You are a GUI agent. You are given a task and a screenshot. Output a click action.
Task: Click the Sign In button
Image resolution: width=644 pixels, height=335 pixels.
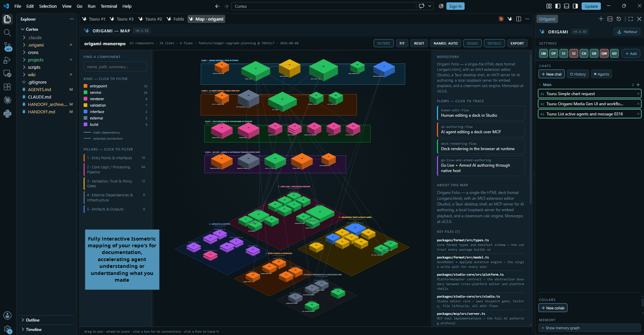pyautogui.click(x=456, y=6)
